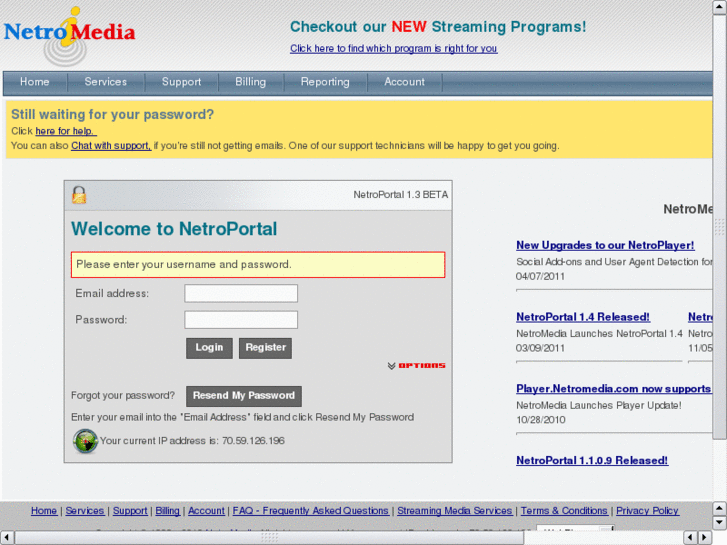
Task: Click the globe icon beside the IP address
Action: tap(85, 441)
